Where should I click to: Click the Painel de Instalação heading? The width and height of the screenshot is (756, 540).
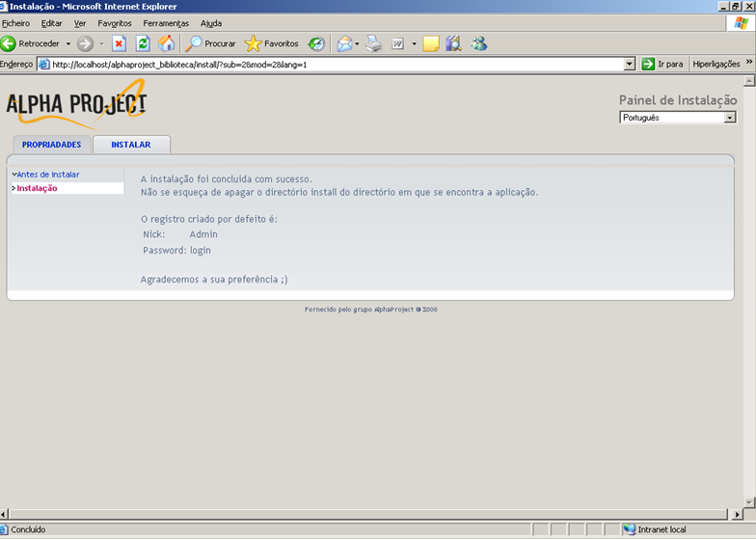(x=678, y=100)
